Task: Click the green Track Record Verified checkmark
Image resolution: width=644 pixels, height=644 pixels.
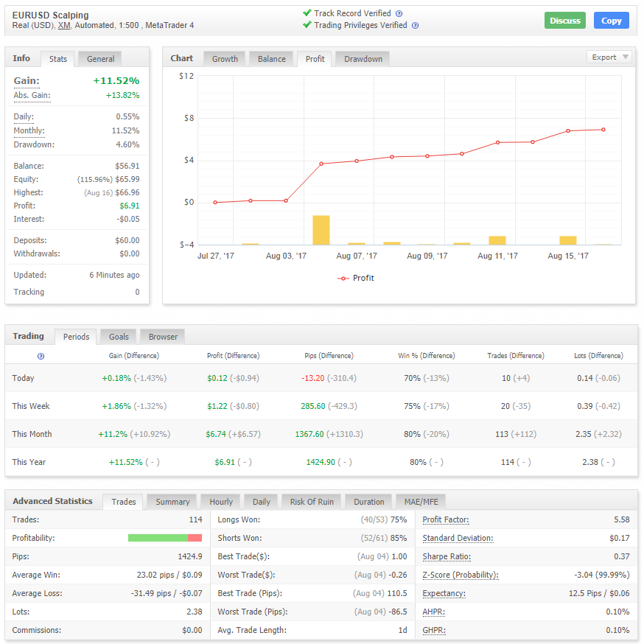Action: click(x=307, y=13)
